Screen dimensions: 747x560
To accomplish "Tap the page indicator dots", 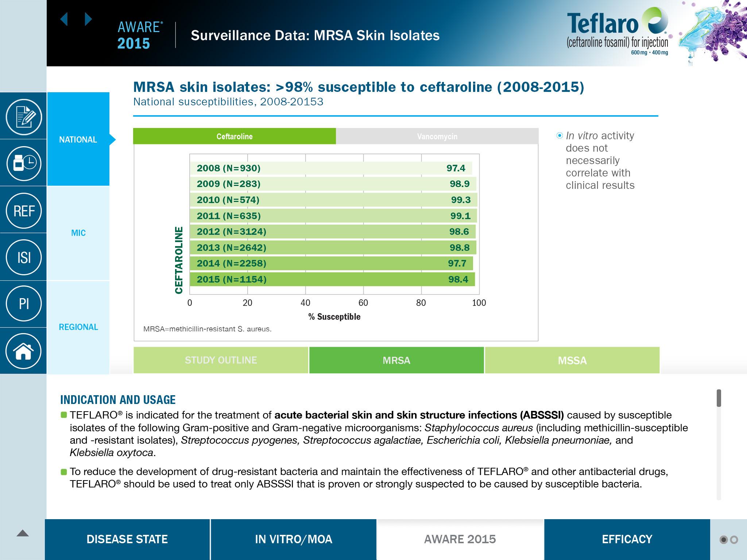I will (729, 540).
